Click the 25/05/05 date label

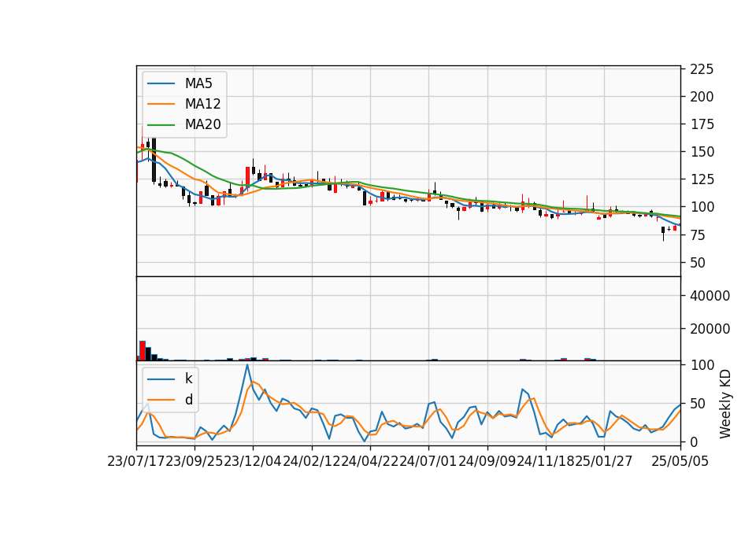click(x=680, y=461)
